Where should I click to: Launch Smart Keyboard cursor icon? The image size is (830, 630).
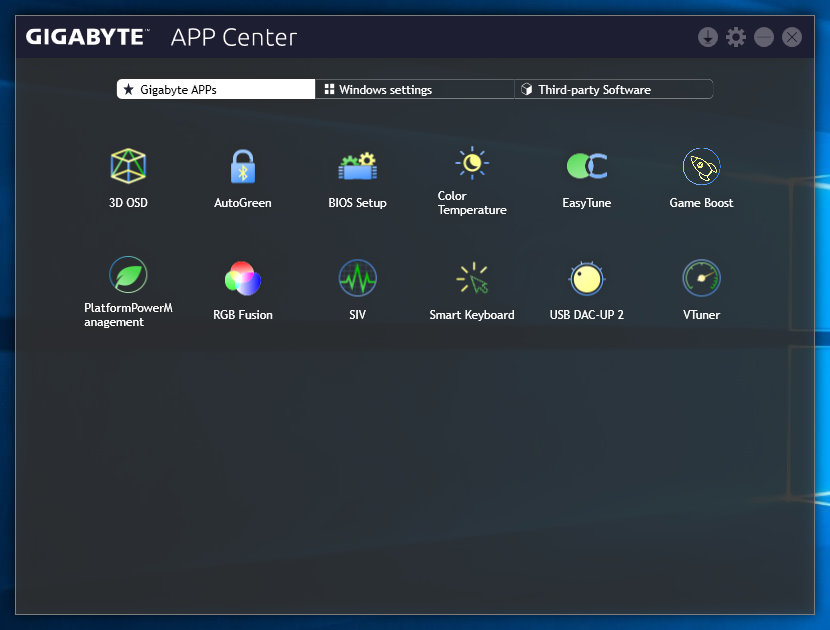[472, 278]
